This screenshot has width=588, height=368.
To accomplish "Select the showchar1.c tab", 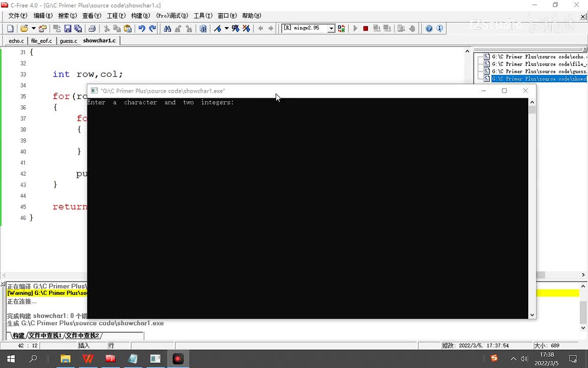I will 100,40.
